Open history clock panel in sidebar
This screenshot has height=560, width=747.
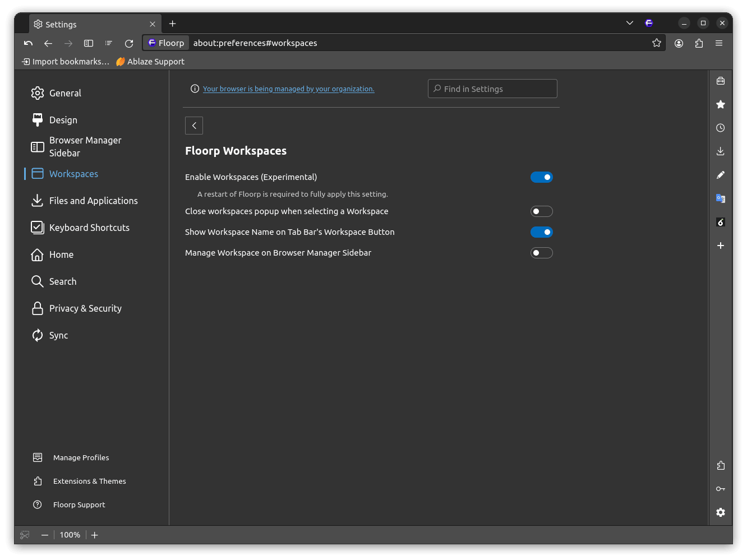[x=721, y=128]
